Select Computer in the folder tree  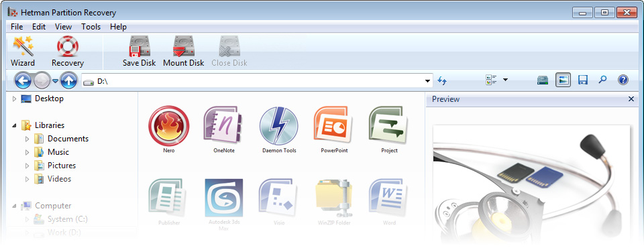[x=53, y=206]
